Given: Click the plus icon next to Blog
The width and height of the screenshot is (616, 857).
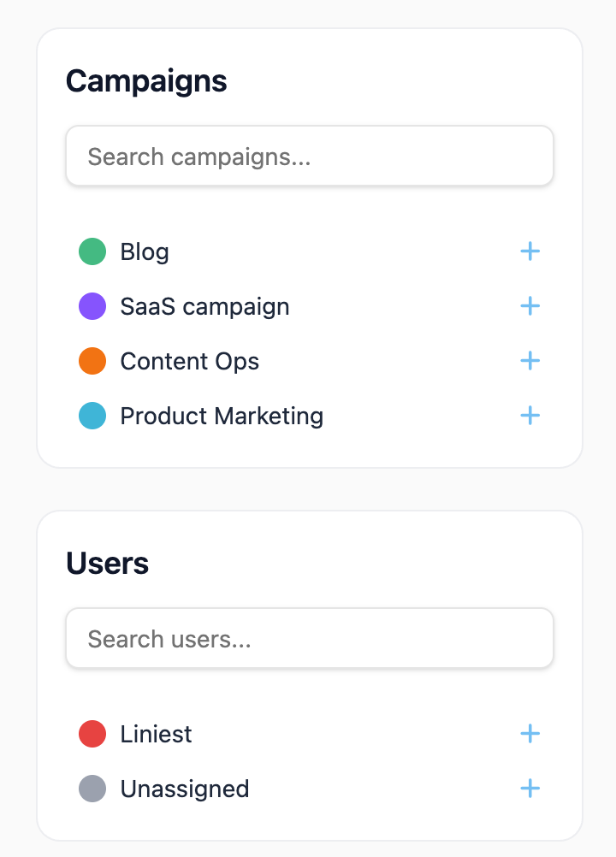Looking at the screenshot, I should [530, 251].
